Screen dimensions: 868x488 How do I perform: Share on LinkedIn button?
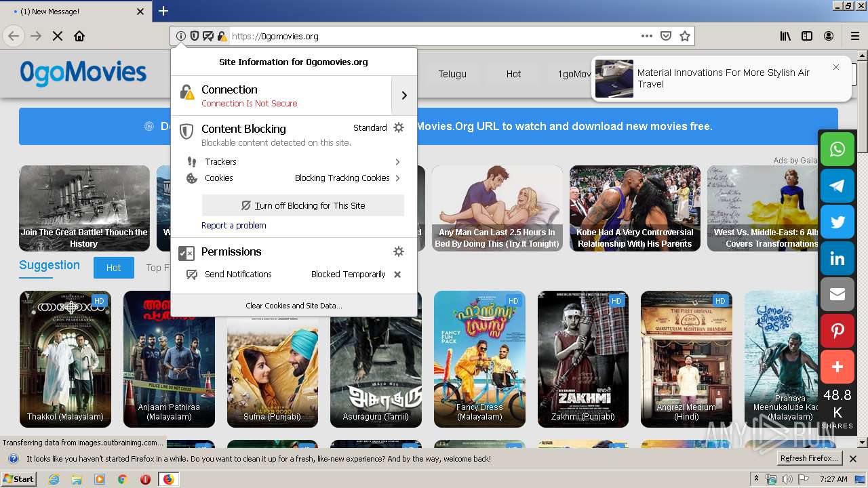[837, 259]
